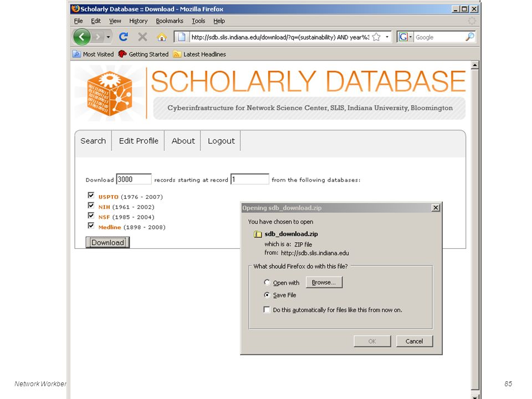Image resolution: width=532 pixels, height=399 pixels.
Task: Open the Getting Started bookmark
Action: tap(143, 54)
